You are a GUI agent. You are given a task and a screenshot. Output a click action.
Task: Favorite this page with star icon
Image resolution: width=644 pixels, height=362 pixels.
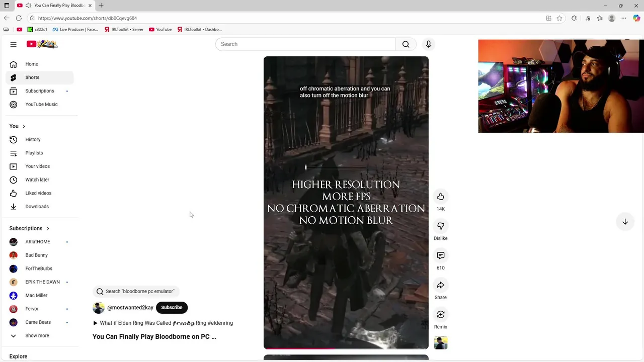click(x=559, y=18)
